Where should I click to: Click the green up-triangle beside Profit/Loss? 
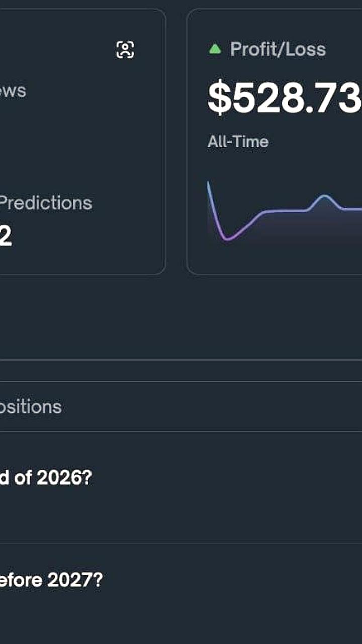point(215,49)
